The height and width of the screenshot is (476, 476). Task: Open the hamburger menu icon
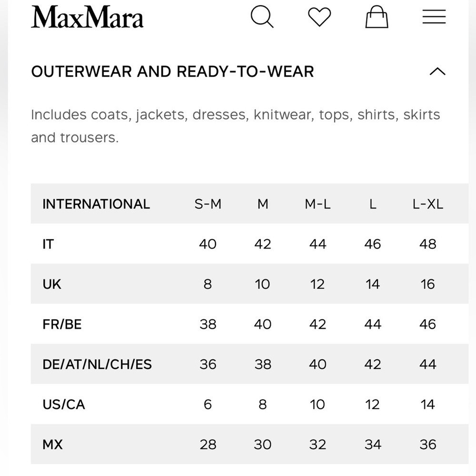coord(434,17)
